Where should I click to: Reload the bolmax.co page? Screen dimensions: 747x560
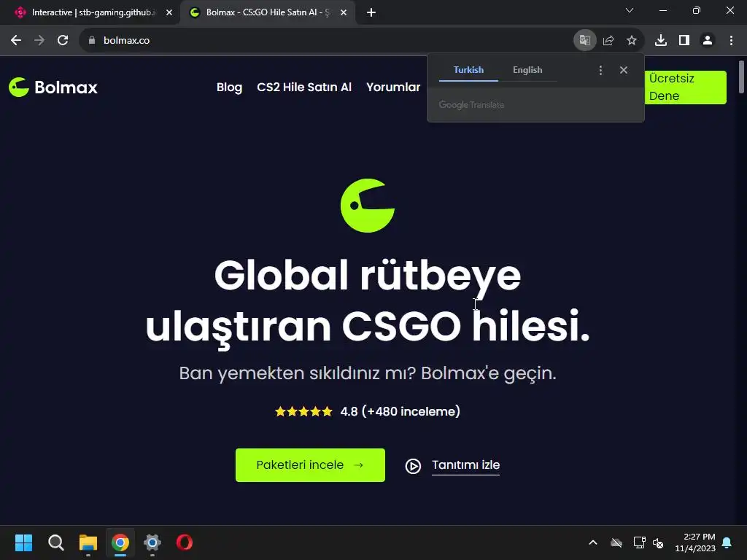tap(63, 41)
